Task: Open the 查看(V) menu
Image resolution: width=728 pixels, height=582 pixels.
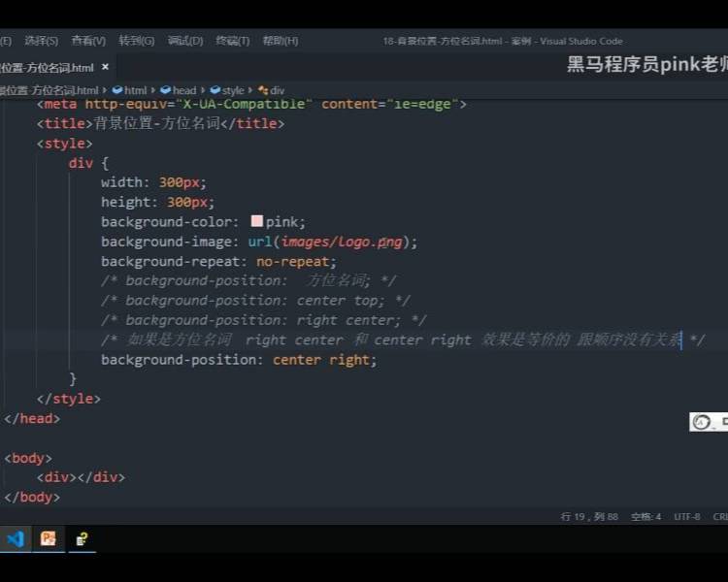Action: click(87, 41)
